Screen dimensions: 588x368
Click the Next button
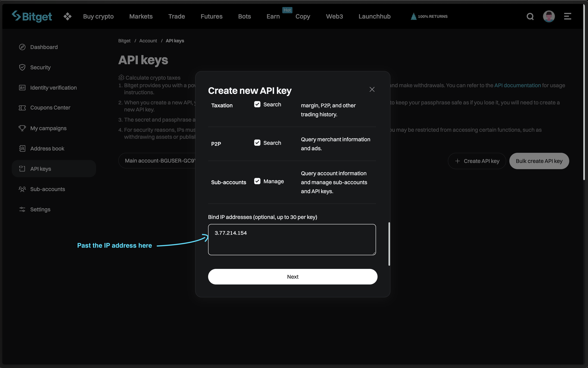292,277
